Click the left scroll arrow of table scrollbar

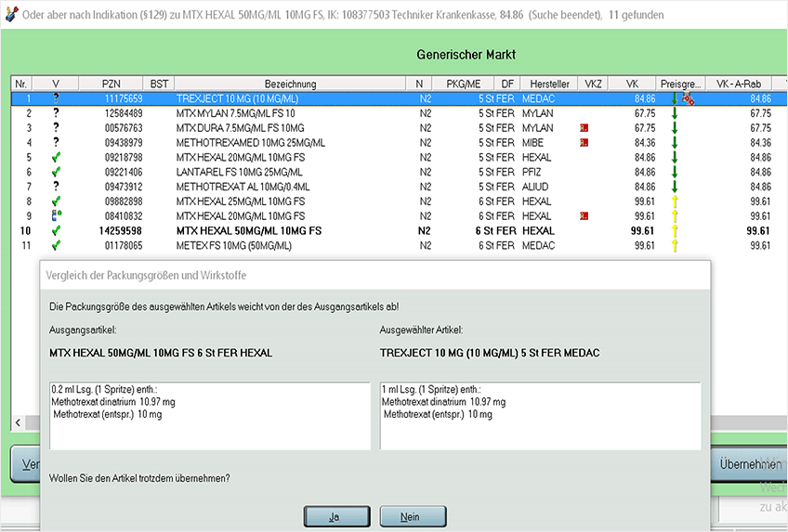pos(18,422)
